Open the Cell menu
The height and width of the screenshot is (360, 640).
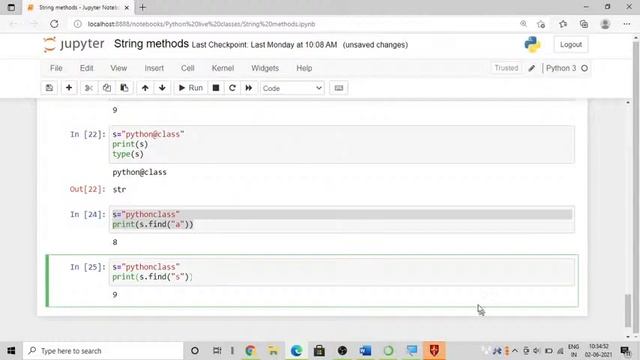tap(188, 68)
